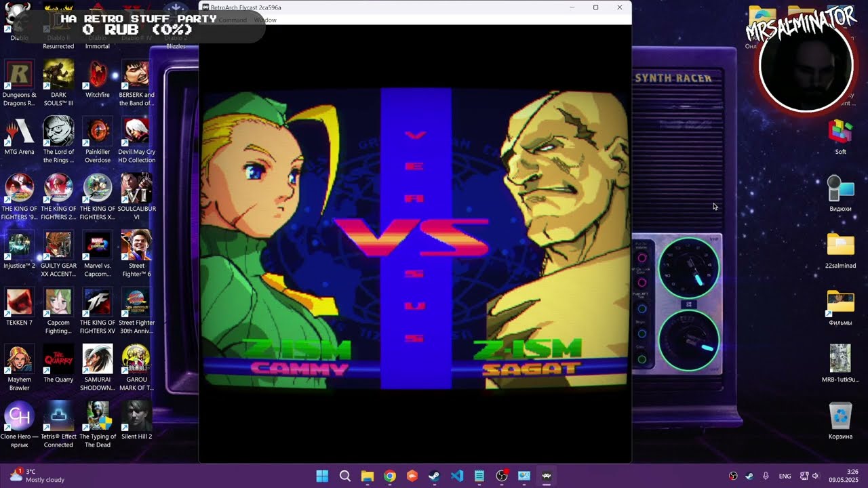Open SAMURAI SHODOWN desktop icon
This screenshot has width=868, height=488.
click(x=98, y=368)
